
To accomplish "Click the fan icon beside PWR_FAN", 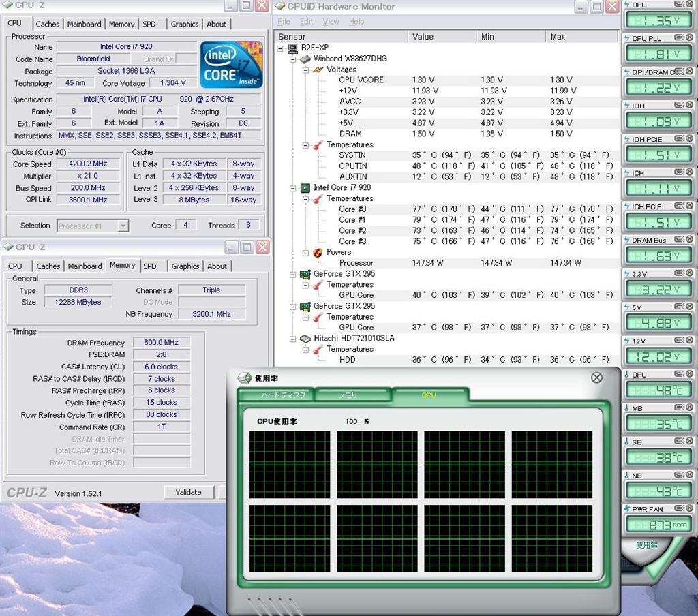I will click(626, 508).
